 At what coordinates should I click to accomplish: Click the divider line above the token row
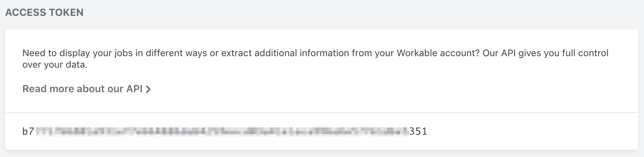322,113
